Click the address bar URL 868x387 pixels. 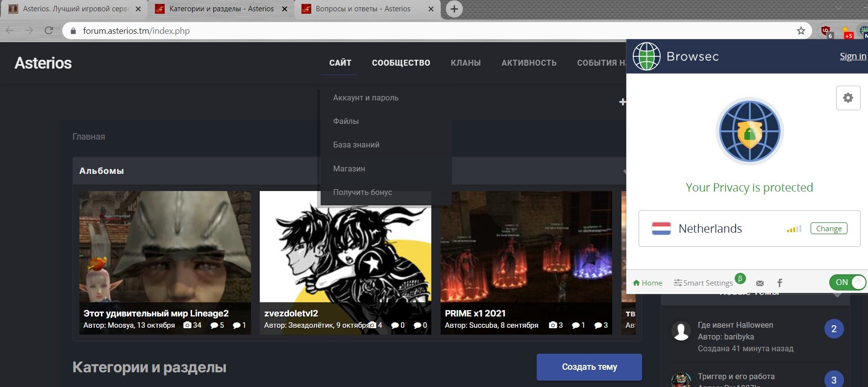coord(136,31)
